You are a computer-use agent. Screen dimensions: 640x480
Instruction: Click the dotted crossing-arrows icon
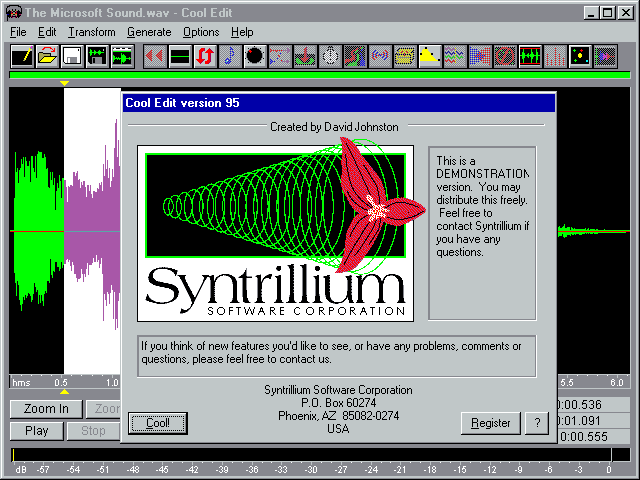pos(280,56)
